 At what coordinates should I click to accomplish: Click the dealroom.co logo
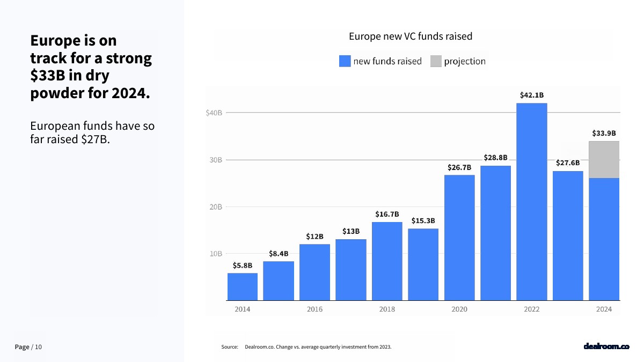(x=606, y=346)
